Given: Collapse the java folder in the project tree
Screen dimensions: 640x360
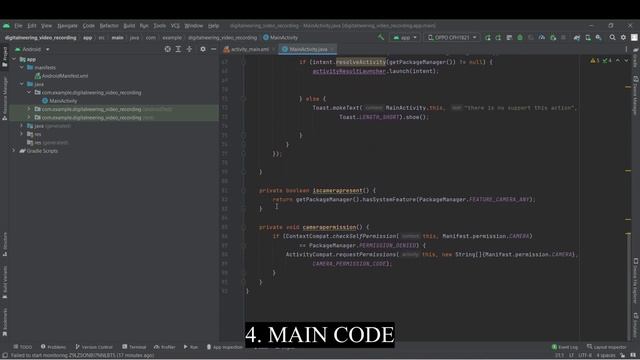Looking at the screenshot, I should (22, 84).
